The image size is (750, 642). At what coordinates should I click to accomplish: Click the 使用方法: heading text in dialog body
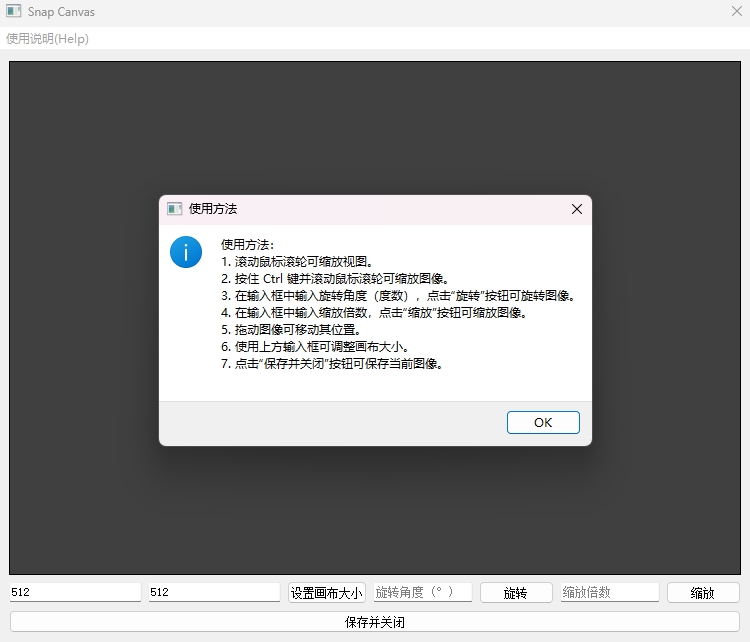point(247,245)
